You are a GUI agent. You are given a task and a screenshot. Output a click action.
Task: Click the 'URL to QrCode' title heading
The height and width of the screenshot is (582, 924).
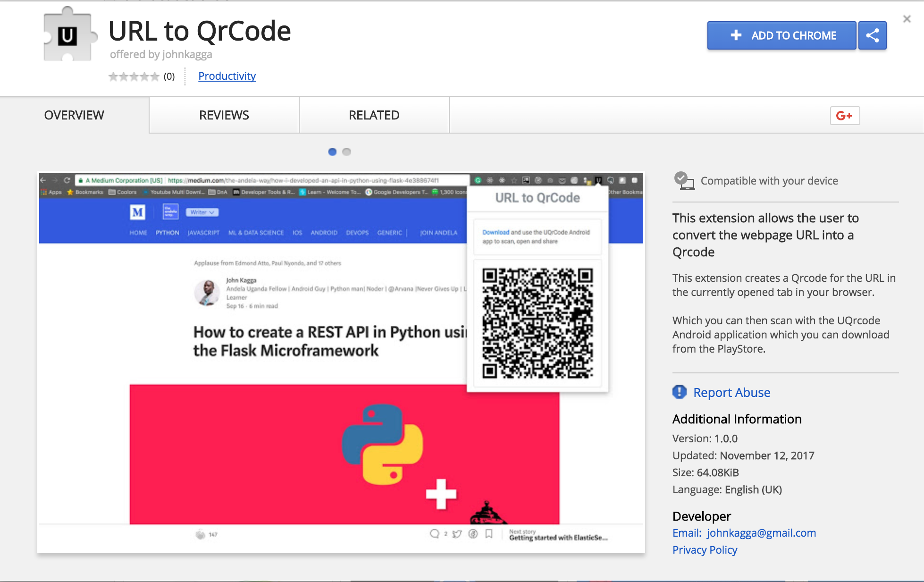[200, 31]
